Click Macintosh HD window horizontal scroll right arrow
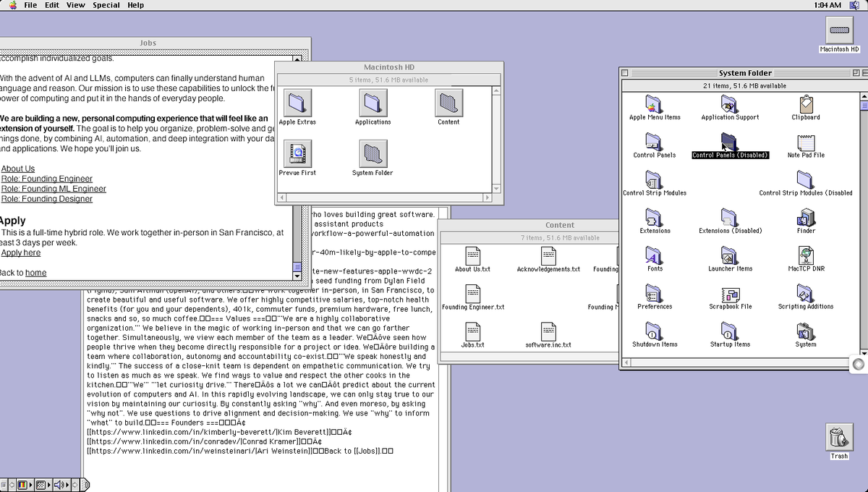This screenshot has width=868, height=492. click(487, 197)
